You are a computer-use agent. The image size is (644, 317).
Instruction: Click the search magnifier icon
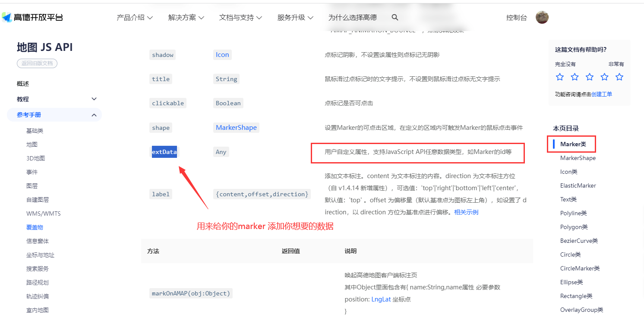pos(395,17)
